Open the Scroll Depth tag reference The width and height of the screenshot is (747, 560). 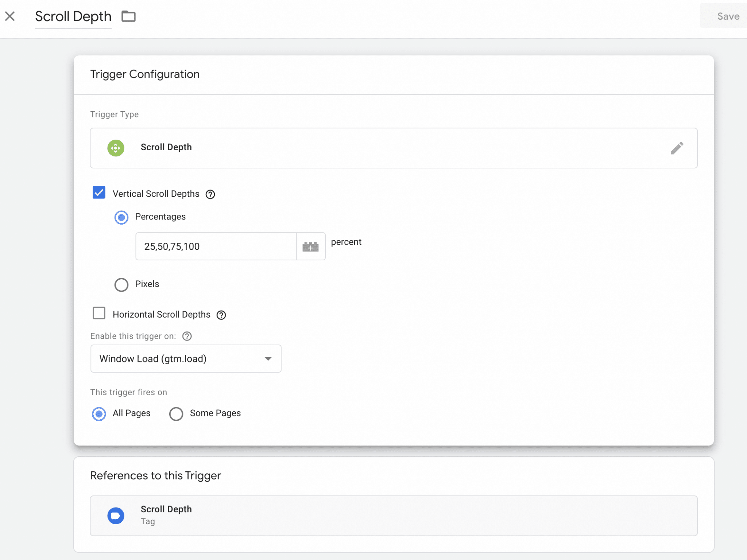point(393,516)
